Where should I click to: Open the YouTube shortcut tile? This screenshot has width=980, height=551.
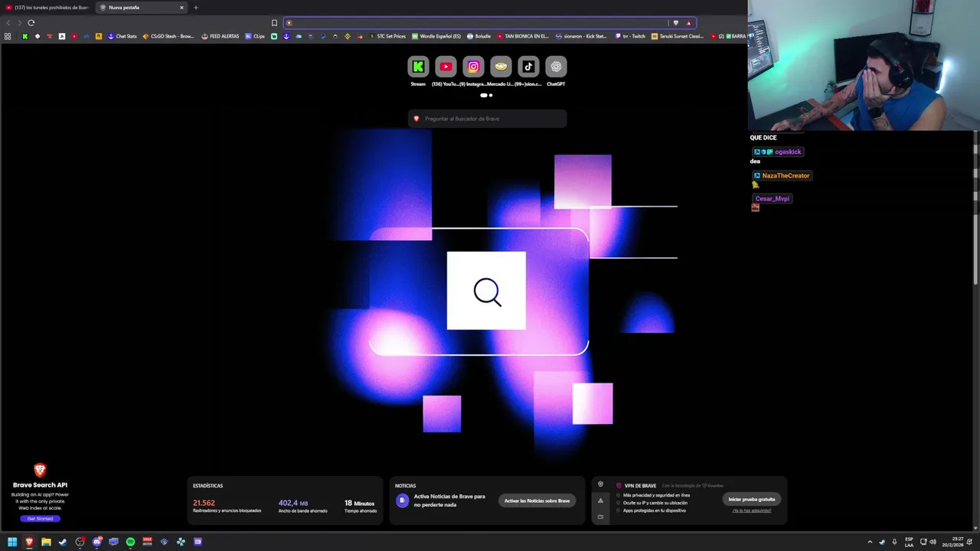coord(446,67)
